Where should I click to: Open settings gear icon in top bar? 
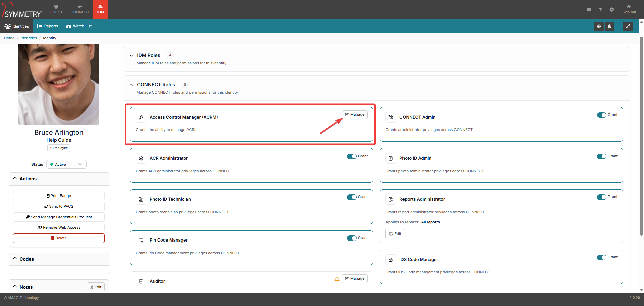[x=612, y=10]
